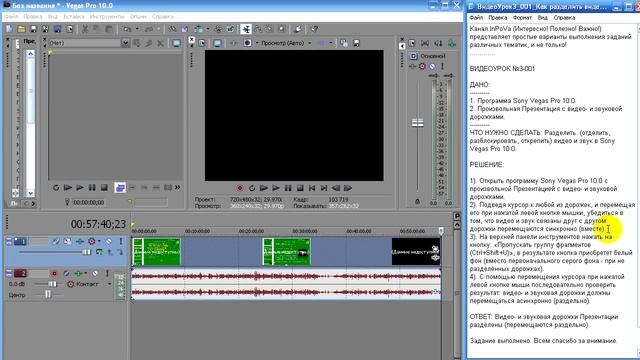Open Vegas "Опции" menu
Image resolution: width=640 pixels, height=360 pixels.
pos(138,17)
